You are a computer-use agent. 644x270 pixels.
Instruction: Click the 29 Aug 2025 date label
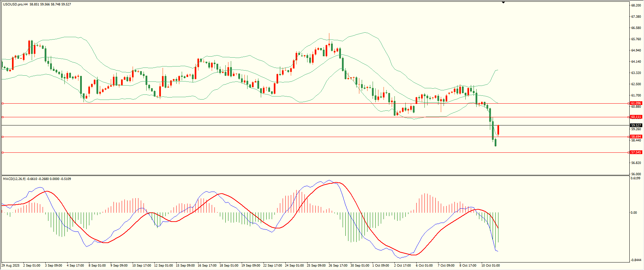11,266
